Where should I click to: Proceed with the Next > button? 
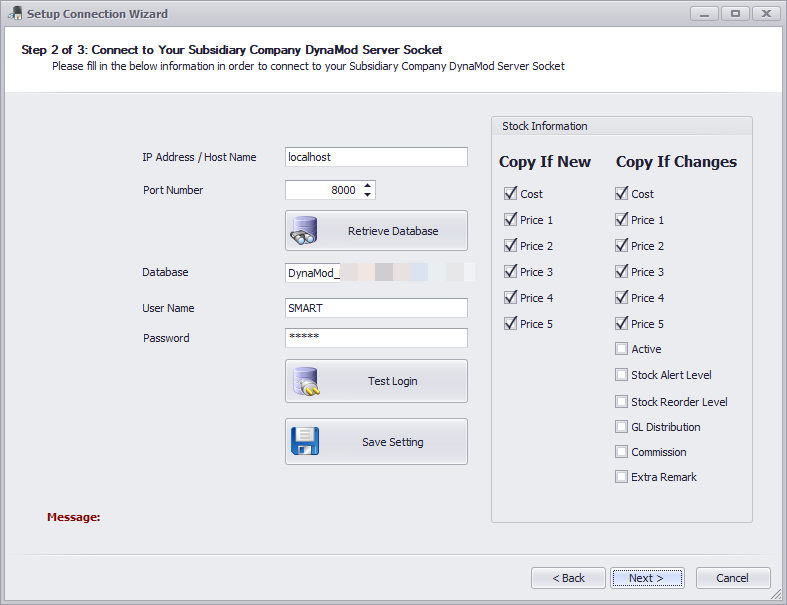pyautogui.click(x=646, y=578)
